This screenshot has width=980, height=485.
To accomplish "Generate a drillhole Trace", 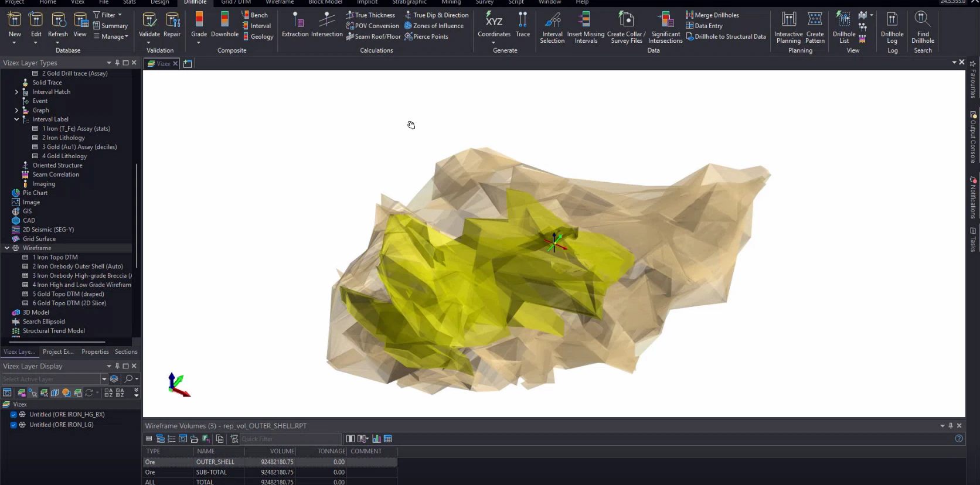I will coord(523,25).
